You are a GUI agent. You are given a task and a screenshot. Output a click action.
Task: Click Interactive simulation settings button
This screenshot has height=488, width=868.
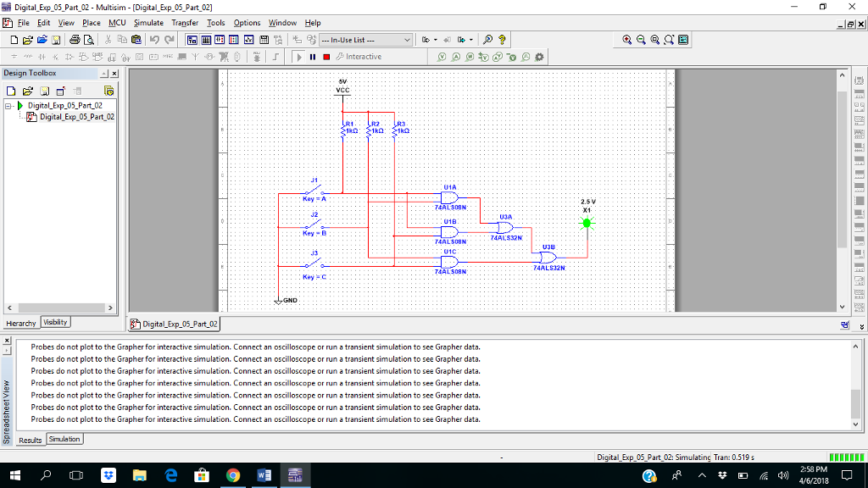coord(359,57)
